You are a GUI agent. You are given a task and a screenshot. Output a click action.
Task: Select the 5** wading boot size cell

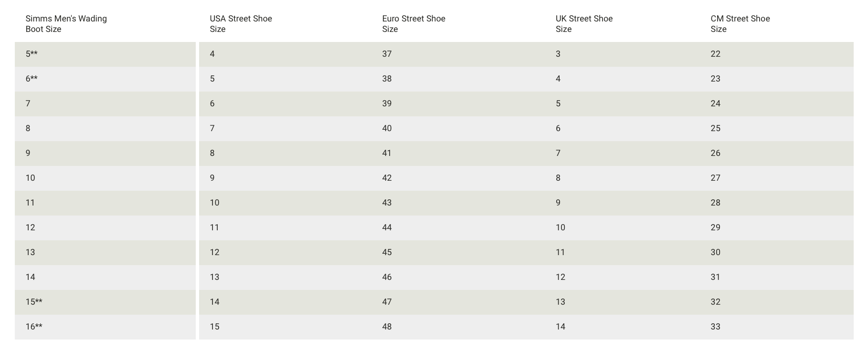click(105, 54)
